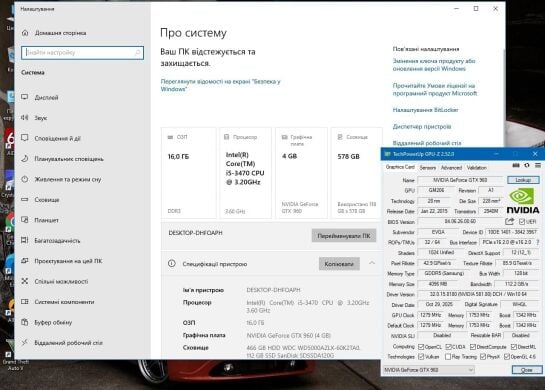The width and height of the screenshot is (545, 390).
Task: Collapse the Специфікації пристрою section chevron
Action: coord(372,263)
